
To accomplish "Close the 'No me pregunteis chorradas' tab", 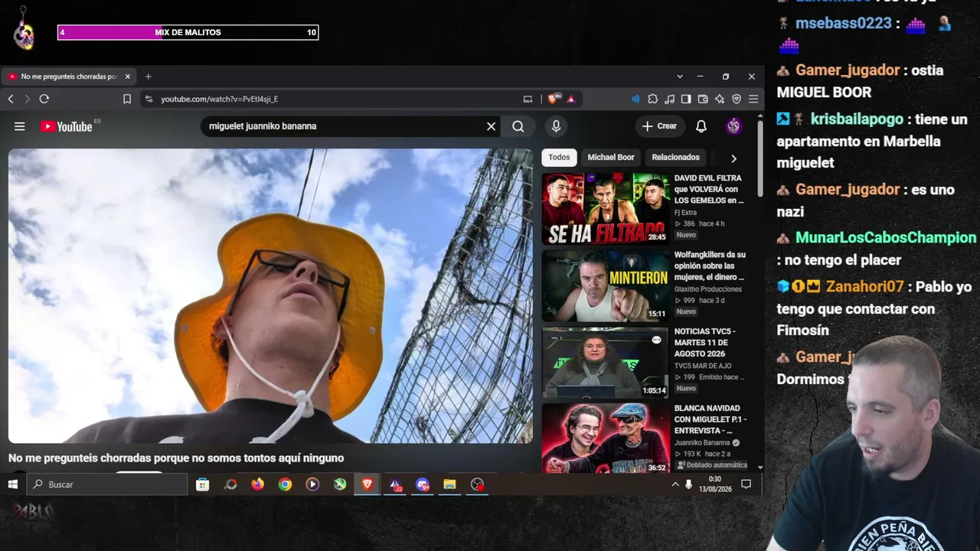I will (128, 77).
